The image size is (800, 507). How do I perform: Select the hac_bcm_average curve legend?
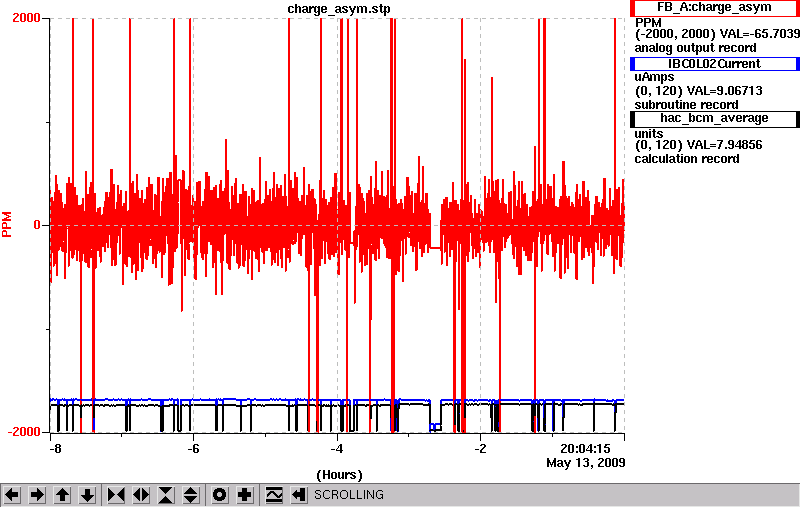(714, 118)
